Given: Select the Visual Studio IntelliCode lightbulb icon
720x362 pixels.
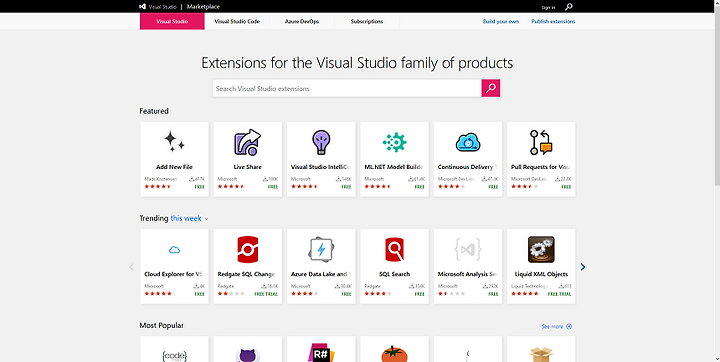Looking at the screenshot, I should pyautogui.click(x=321, y=142).
